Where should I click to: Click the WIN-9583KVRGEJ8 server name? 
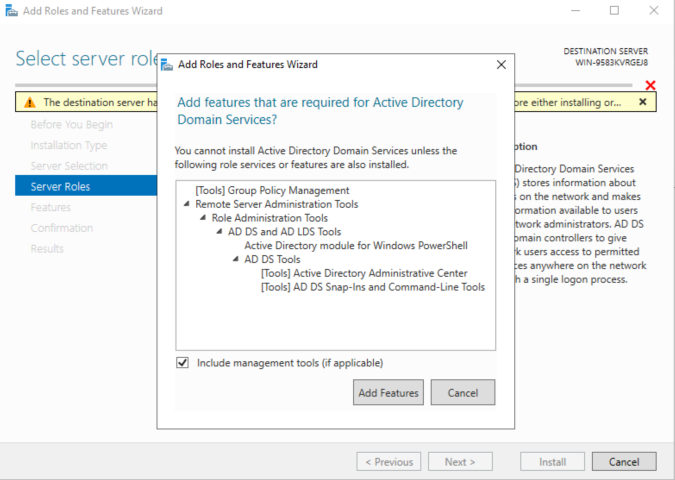pyautogui.click(x=612, y=62)
